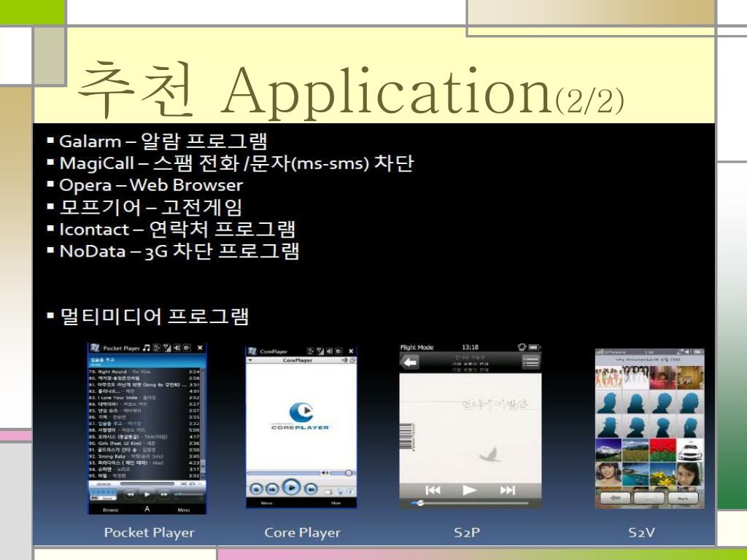Go to previous track in CorePlayer
Screen dimensions: 747x560
pos(272,489)
